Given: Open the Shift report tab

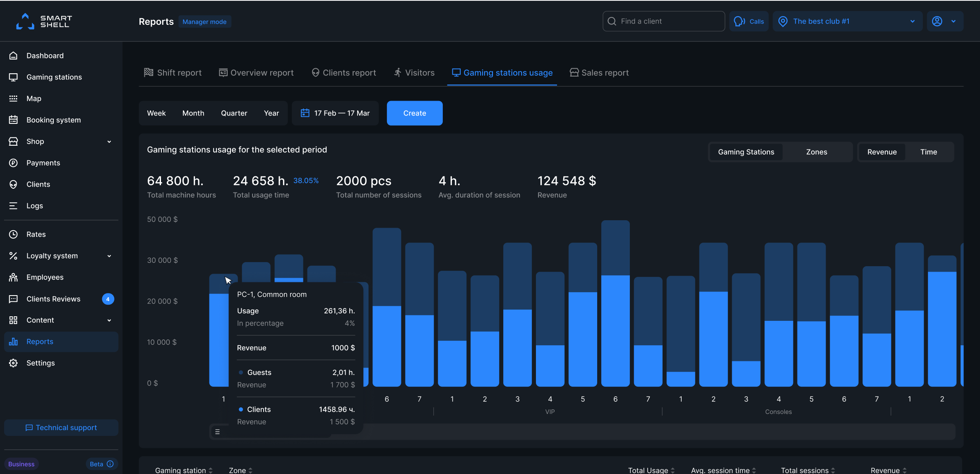Looking at the screenshot, I should pyautogui.click(x=173, y=73).
